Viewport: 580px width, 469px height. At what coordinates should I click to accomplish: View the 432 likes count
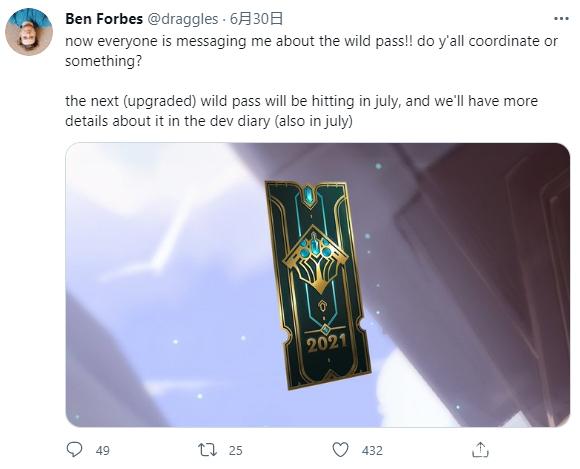[x=372, y=451]
